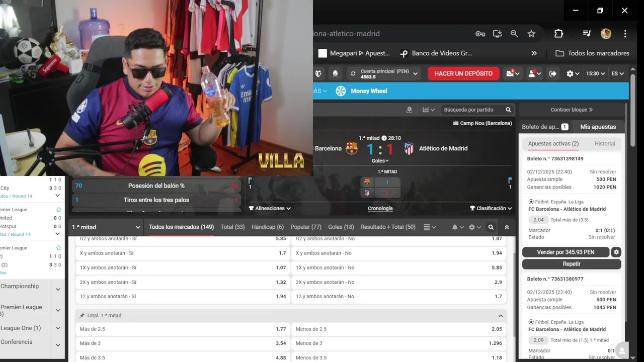Expand the Championship league list
The height and width of the screenshot is (362, 644).
[x=58, y=289]
